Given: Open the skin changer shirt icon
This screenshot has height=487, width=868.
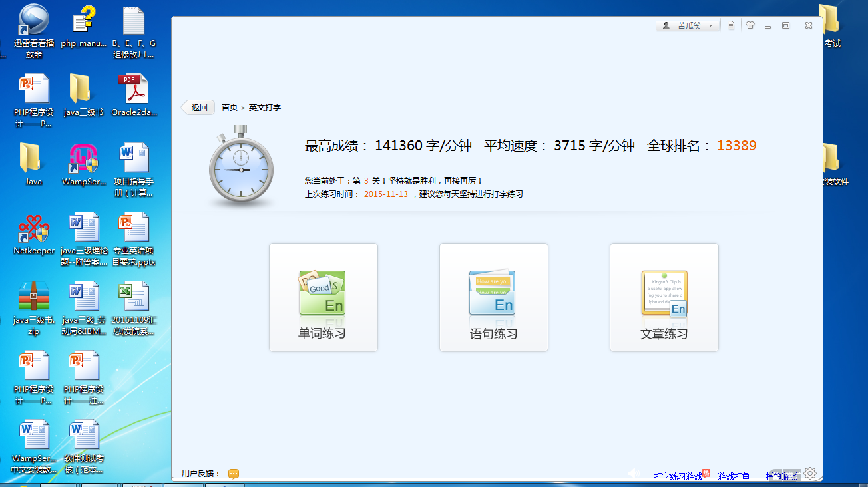Looking at the screenshot, I should 750,25.
